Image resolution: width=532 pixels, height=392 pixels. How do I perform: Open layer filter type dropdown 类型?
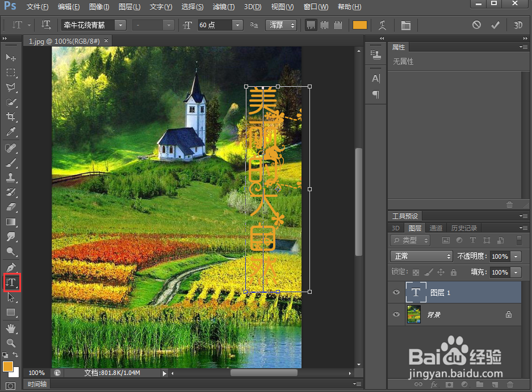tap(410, 241)
